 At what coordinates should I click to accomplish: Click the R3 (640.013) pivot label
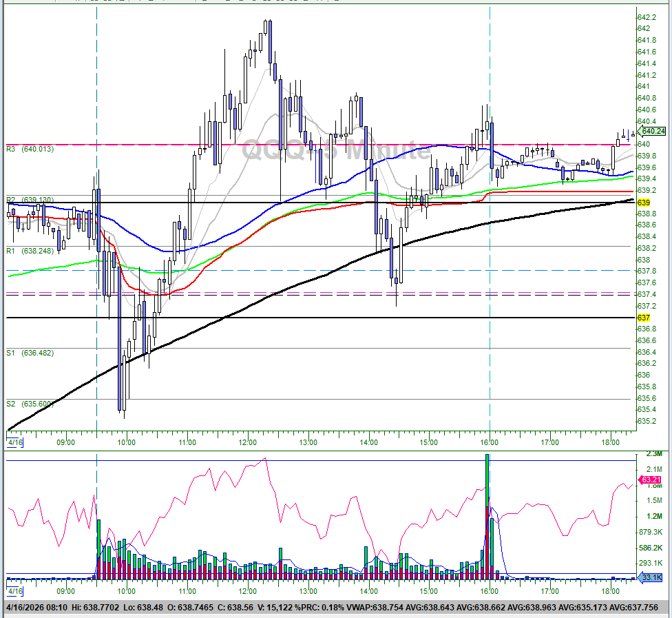pyautogui.click(x=30, y=150)
